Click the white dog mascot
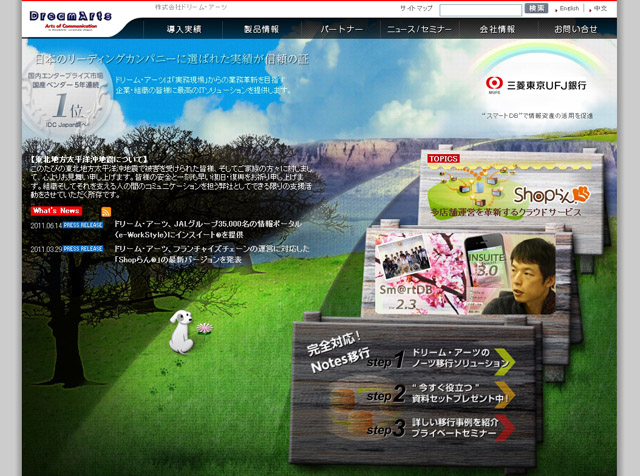Viewport: 640px width, 476px height. click(x=181, y=331)
